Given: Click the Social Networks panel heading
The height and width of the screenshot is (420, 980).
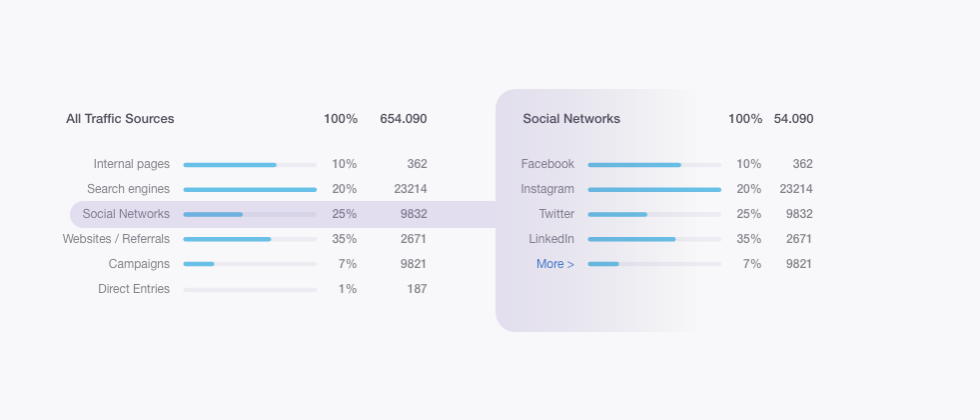Looking at the screenshot, I should click(571, 119).
